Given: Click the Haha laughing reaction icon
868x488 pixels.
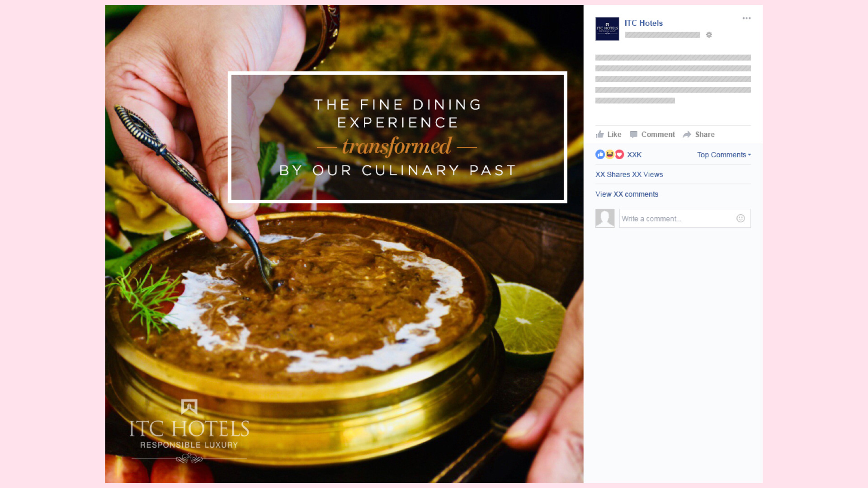Looking at the screenshot, I should 610,155.
